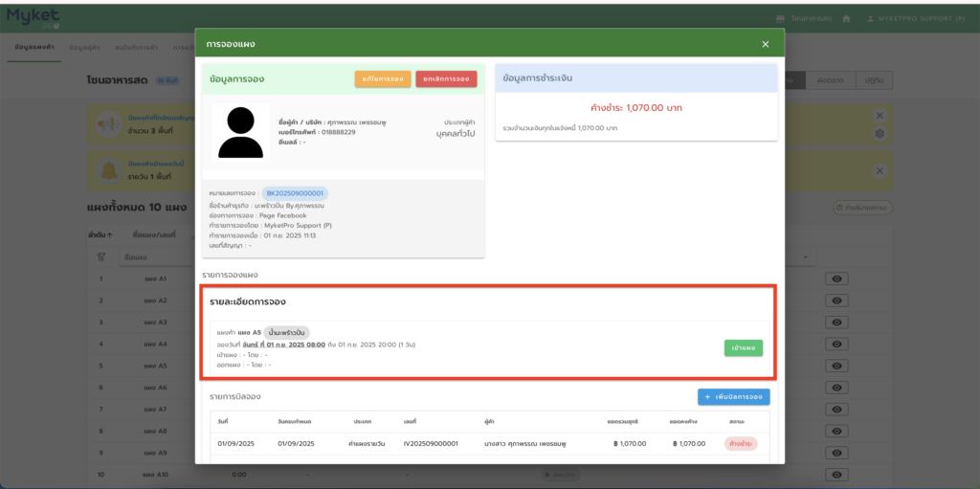The width and height of the screenshot is (980, 489).
Task: Click the home icon in top bar
Action: (846, 19)
